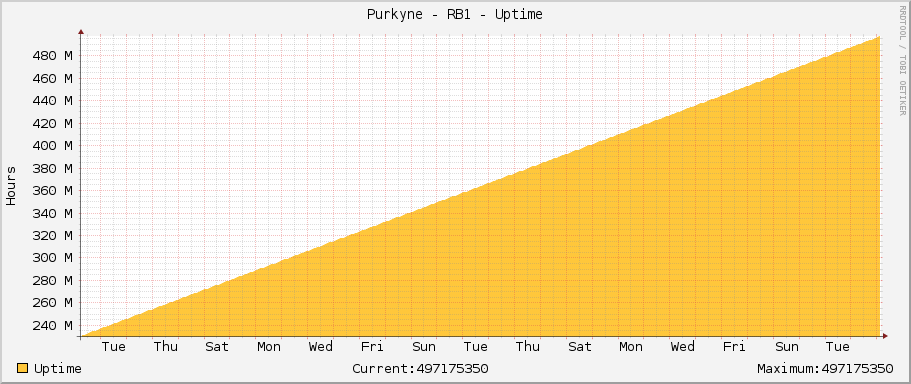Click the "320 M" axis tick label
Image resolution: width=911 pixels, height=384 pixels.
pyautogui.click(x=52, y=236)
